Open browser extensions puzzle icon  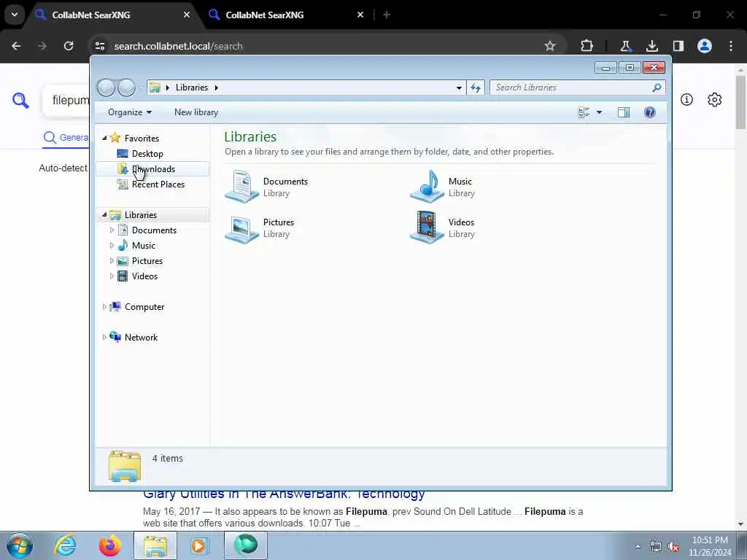click(587, 46)
